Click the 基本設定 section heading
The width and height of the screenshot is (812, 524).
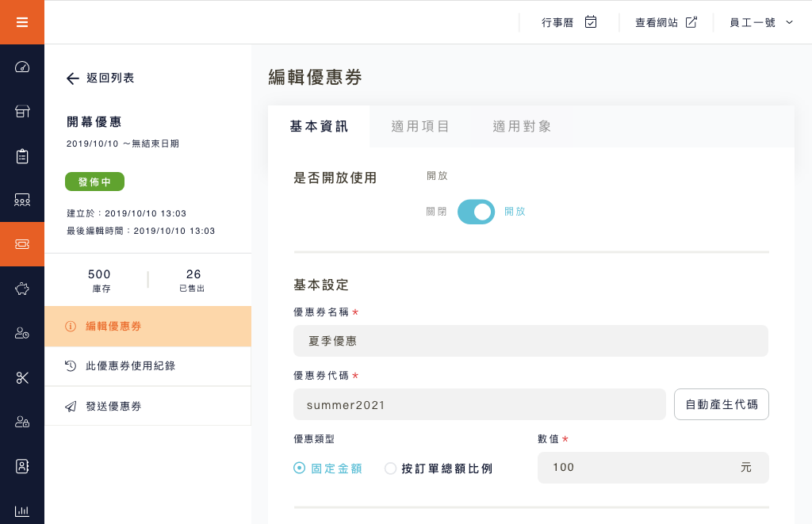(x=321, y=285)
